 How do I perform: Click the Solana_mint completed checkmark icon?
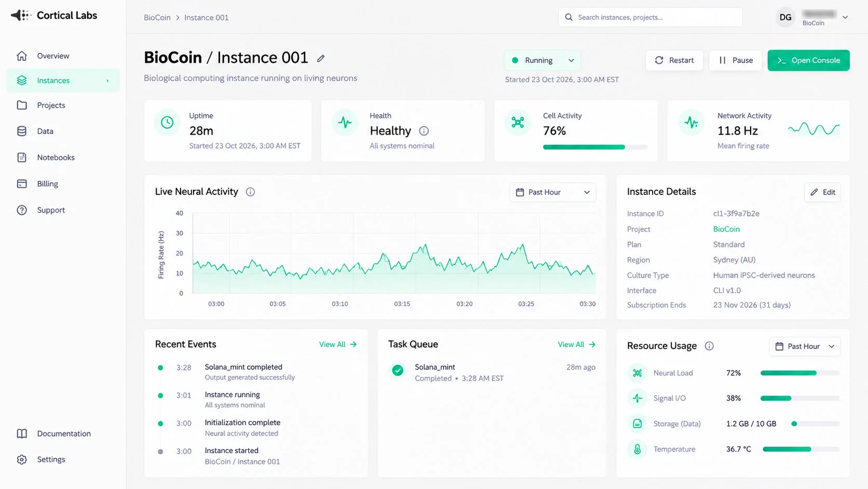(398, 371)
